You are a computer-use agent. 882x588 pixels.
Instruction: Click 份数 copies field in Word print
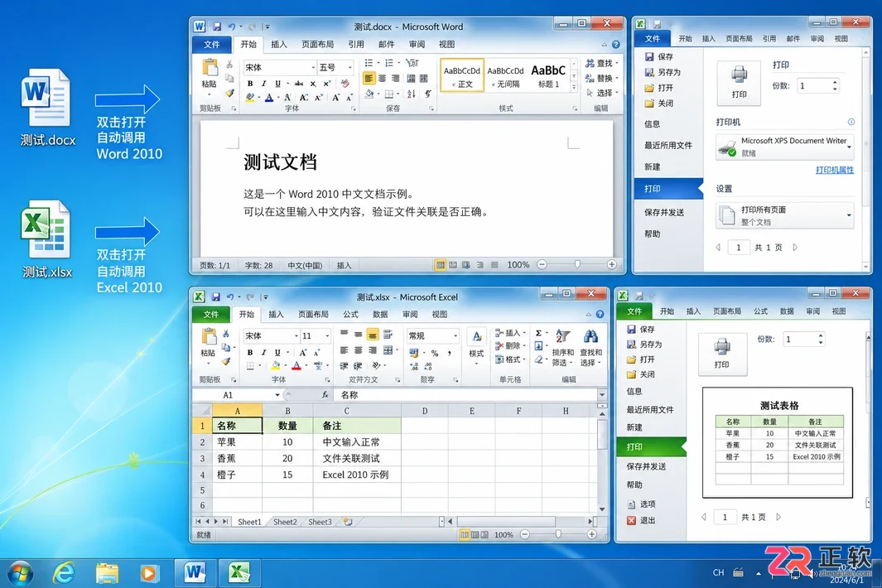[x=818, y=86]
